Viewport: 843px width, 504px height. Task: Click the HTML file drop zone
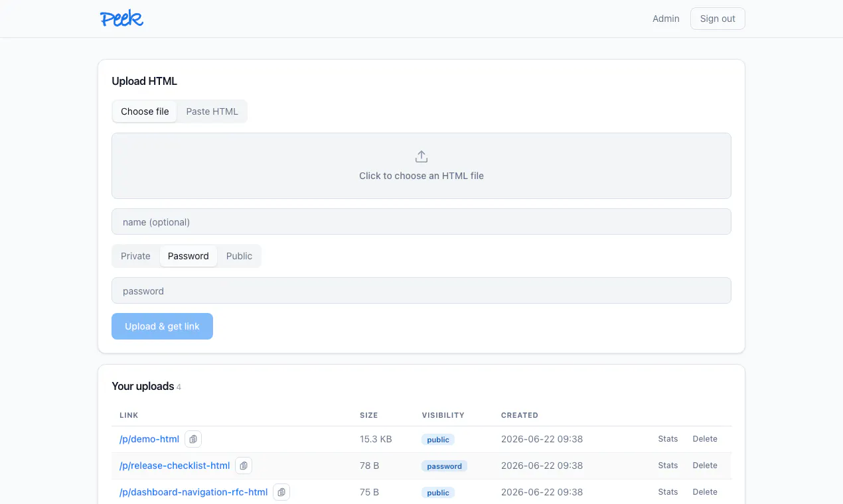pyautogui.click(x=421, y=166)
